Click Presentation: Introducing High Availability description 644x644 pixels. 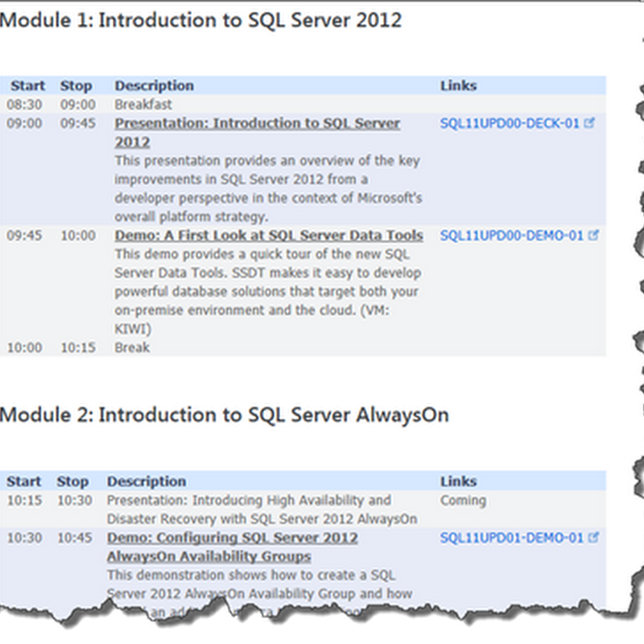(262, 510)
